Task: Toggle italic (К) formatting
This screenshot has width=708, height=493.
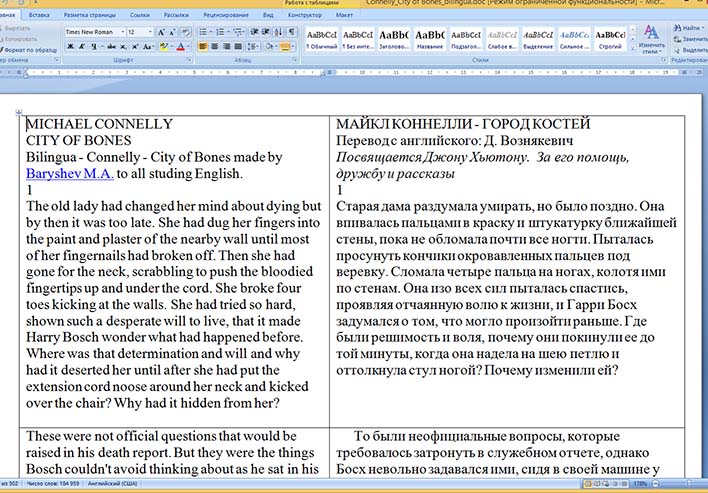Action: pyautogui.click(x=82, y=47)
